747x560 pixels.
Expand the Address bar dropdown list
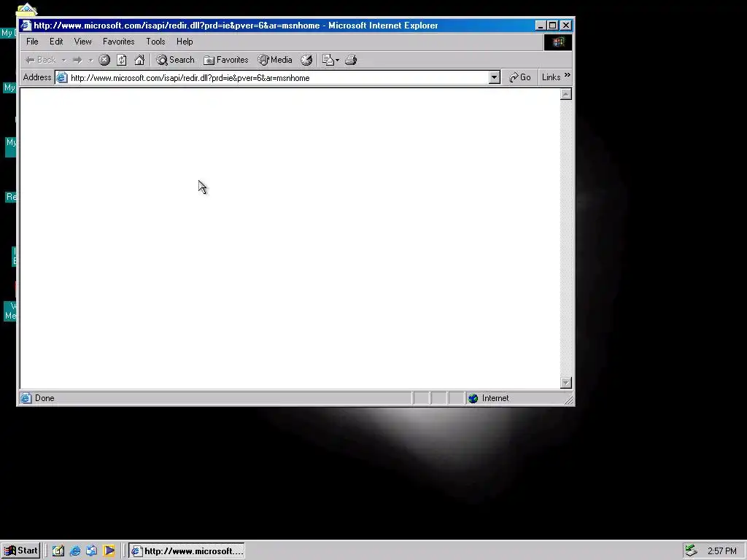click(494, 77)
